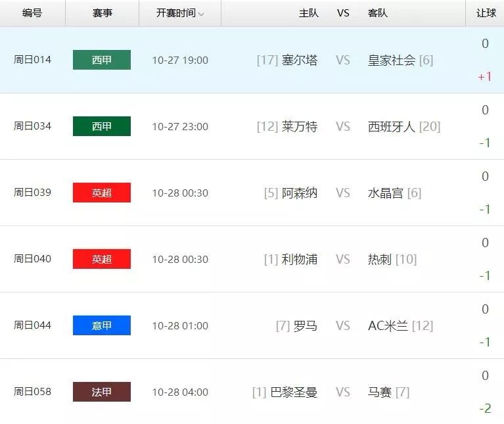504x424 pixels.
Task: Open away team AC米兰
Action: (x=388, y=326)
